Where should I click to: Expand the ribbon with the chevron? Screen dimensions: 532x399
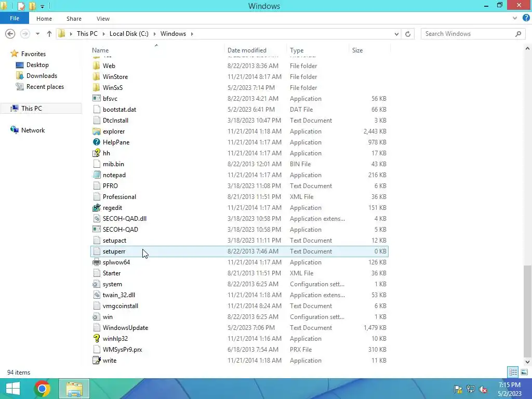[515, 18]
